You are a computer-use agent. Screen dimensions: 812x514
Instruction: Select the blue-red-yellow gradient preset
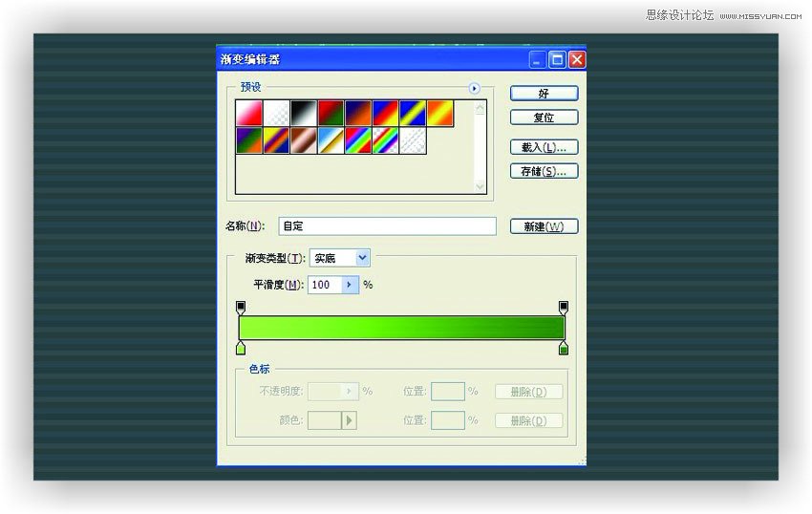(x=386, y=113)
